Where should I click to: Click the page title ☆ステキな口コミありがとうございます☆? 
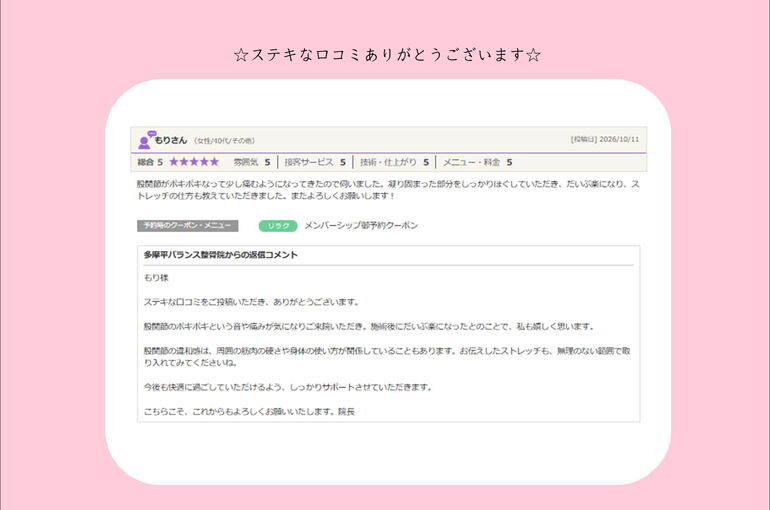click(x=387, y=54)
